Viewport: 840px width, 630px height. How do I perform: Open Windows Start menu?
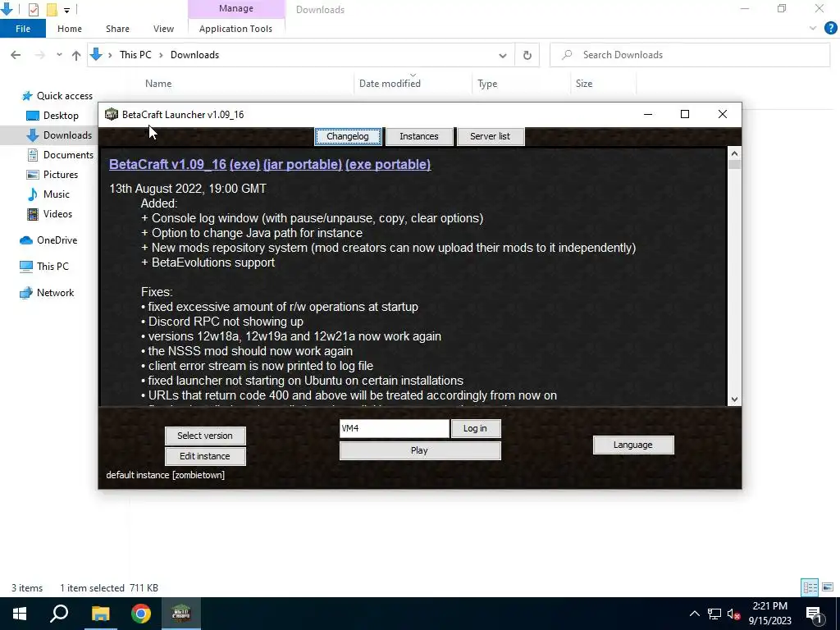pos(20,614)
